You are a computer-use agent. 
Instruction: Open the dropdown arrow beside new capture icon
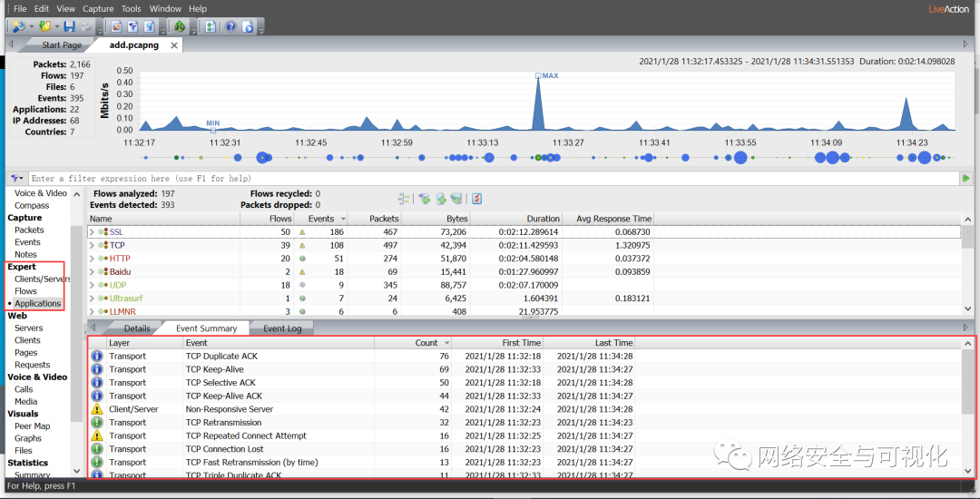pyautogui.click(x=31, y=27)
